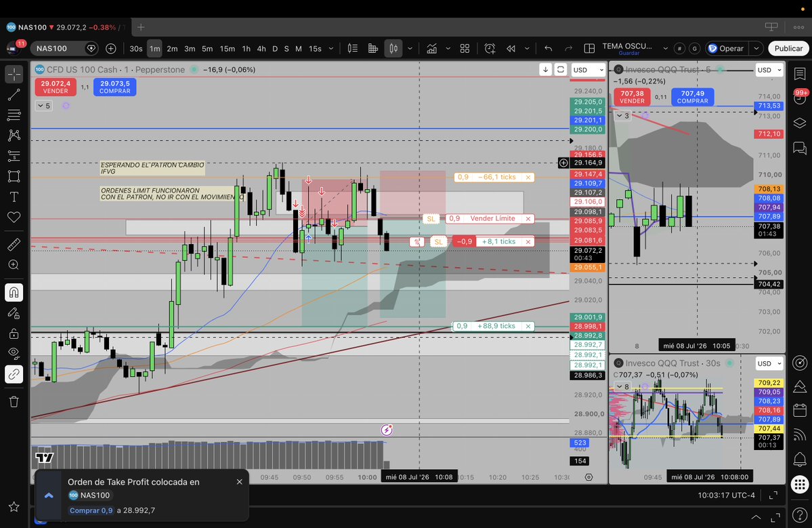This screenshot has height=528, width=812.
Task: Remove drawings with trash icon
Action: pyautogui.click(x=14, y=401)
